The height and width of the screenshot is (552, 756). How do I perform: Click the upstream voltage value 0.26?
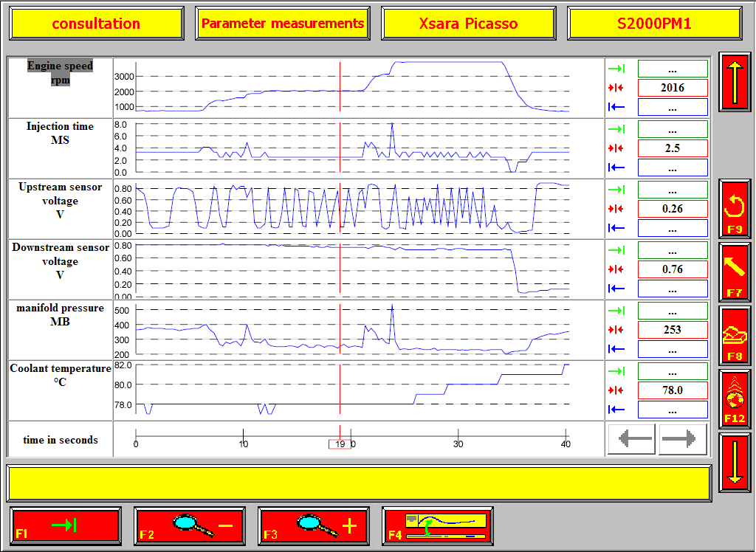673,209
